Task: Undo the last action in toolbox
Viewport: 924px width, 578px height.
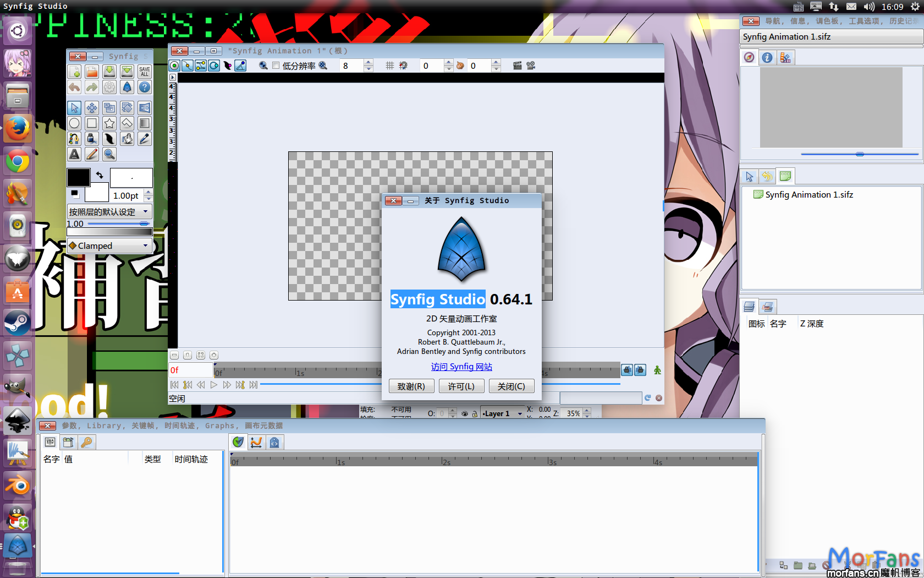Action: pyautogui.click(x=74, y=87)
